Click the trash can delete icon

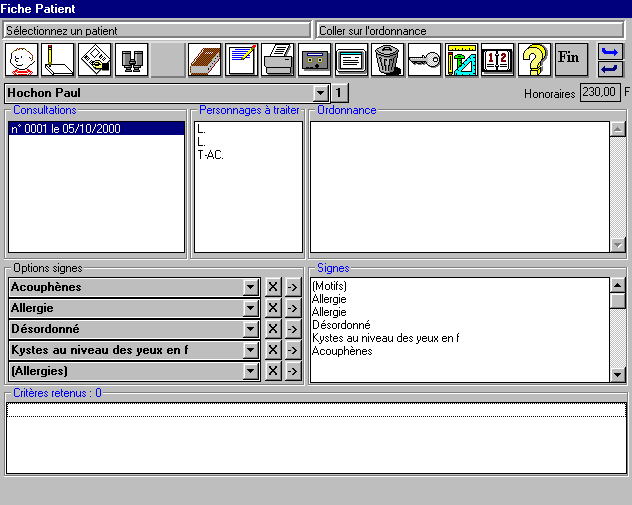387,60
